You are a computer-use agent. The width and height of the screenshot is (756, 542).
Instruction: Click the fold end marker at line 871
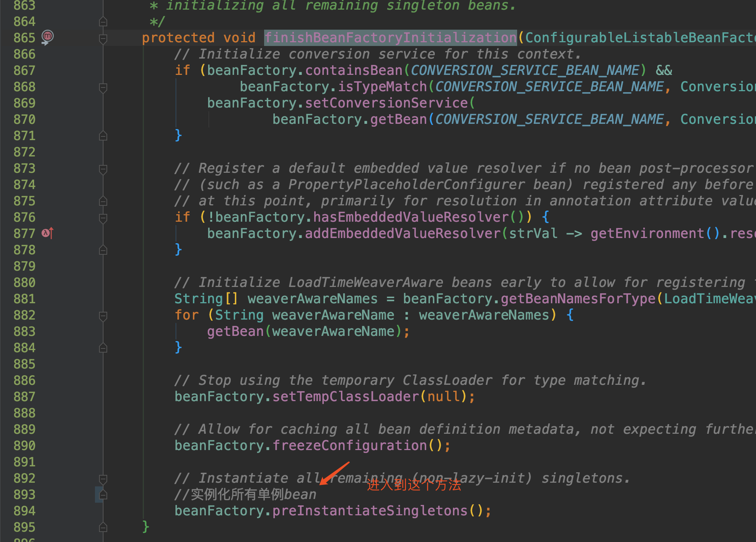click(x=103, y=136)
